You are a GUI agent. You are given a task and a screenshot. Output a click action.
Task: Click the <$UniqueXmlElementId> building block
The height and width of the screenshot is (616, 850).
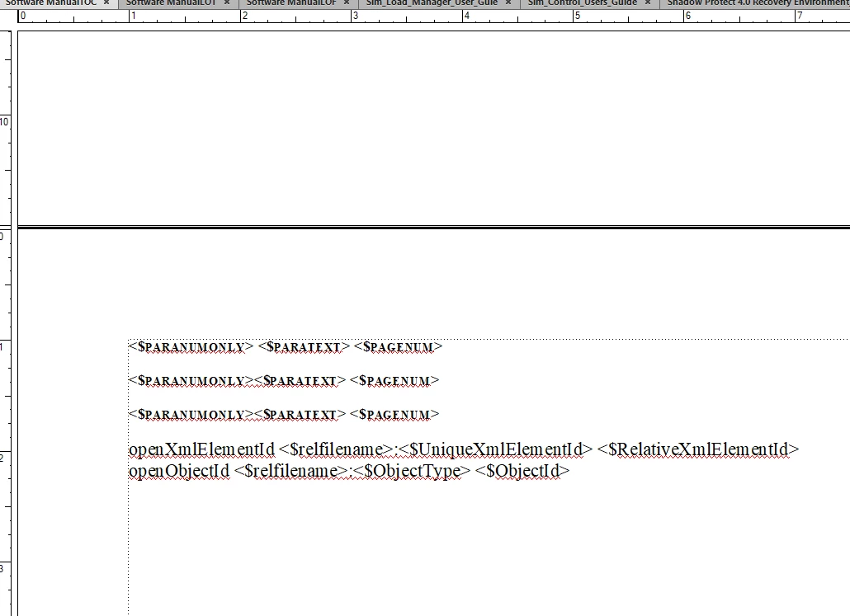[496, 449]
